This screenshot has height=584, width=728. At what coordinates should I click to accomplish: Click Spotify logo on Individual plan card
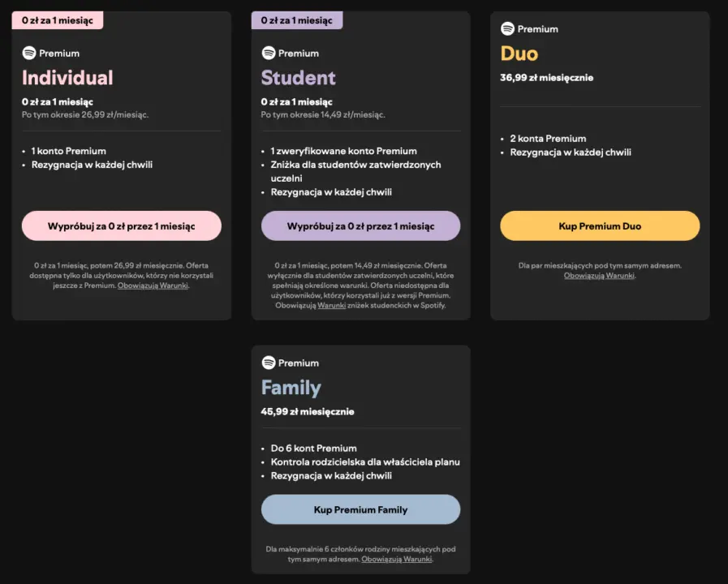pos(29,53)
